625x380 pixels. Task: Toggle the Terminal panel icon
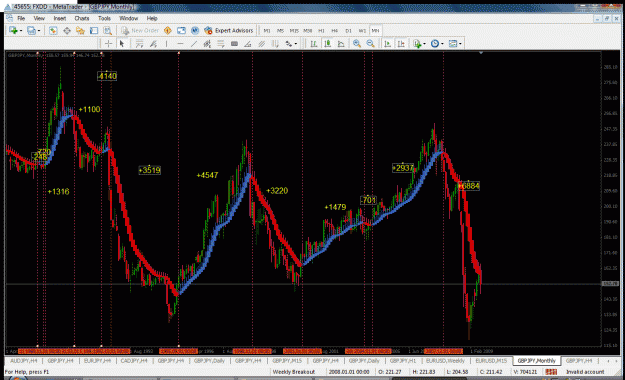94,31
